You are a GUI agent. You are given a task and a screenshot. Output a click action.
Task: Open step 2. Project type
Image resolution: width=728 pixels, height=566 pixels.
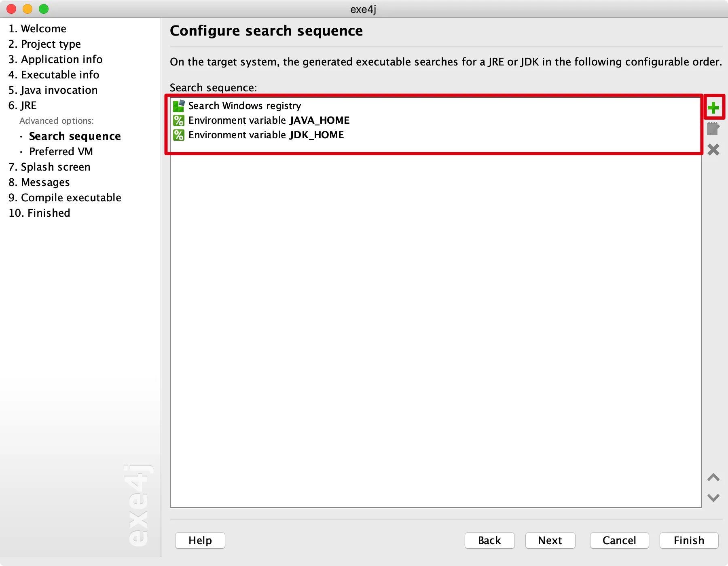[44, 44]
